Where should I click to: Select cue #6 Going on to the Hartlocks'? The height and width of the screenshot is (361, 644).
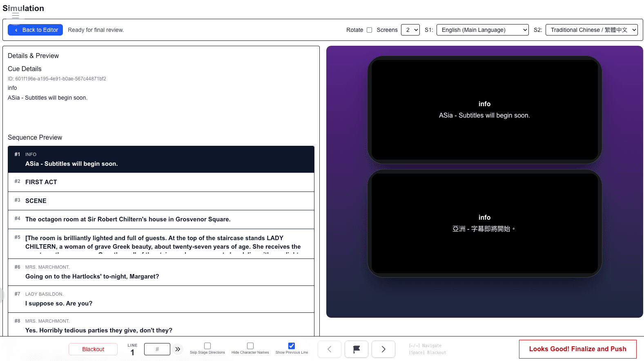click(x=161, y=272)
